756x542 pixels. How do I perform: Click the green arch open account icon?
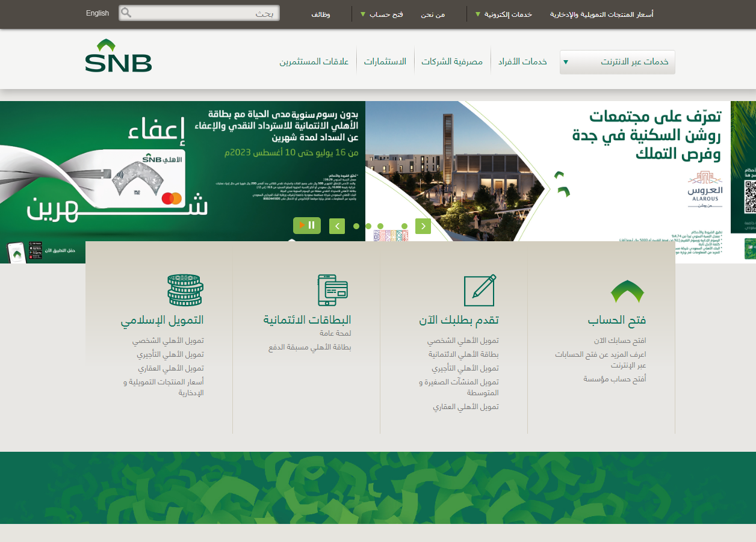coord(627,291)
